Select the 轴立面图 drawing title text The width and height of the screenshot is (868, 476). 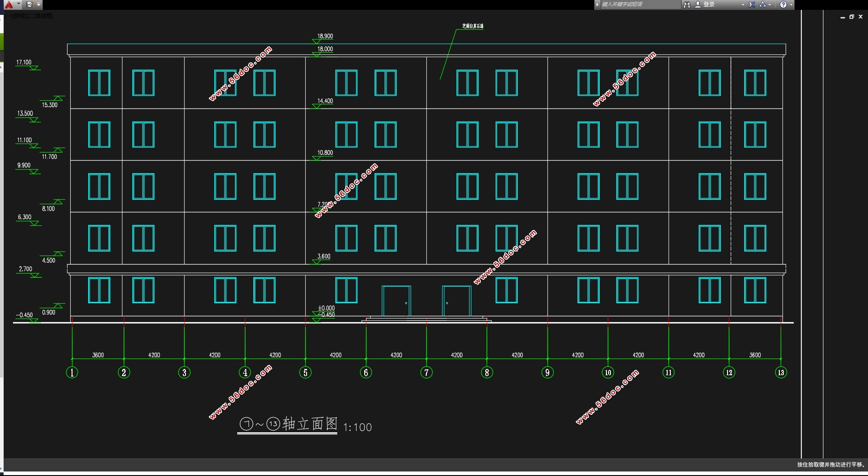click(310, 424)
